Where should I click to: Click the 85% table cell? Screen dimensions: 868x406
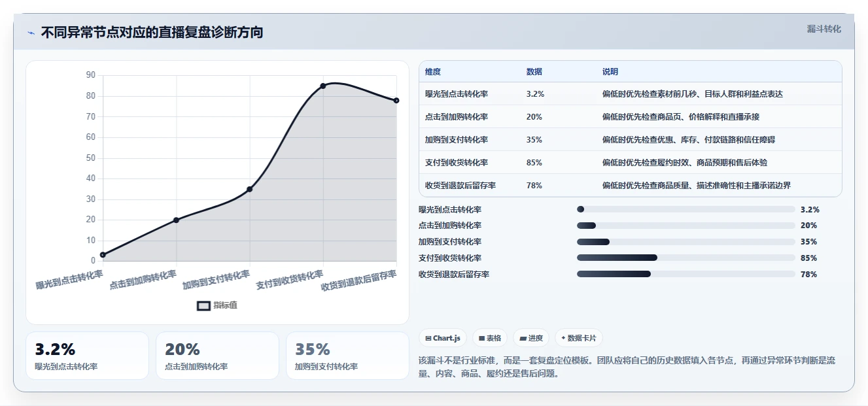tap(534, 163)
